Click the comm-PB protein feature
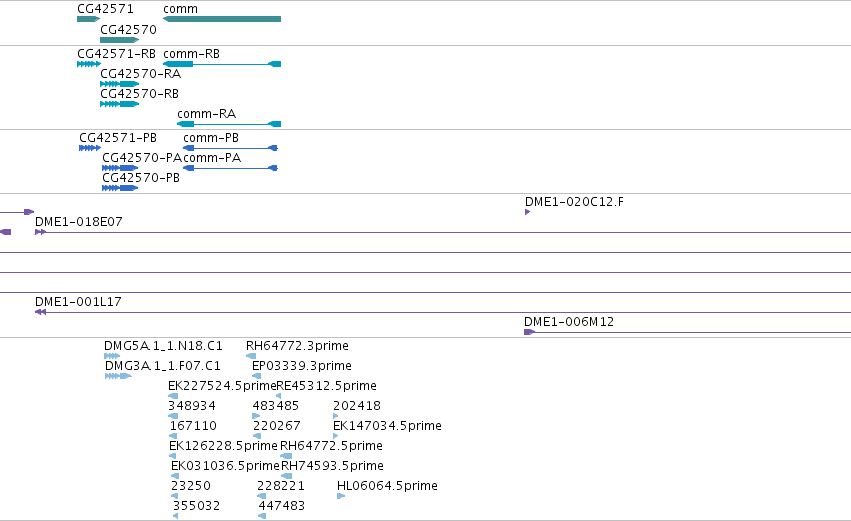851x521 pixels. 230,148
